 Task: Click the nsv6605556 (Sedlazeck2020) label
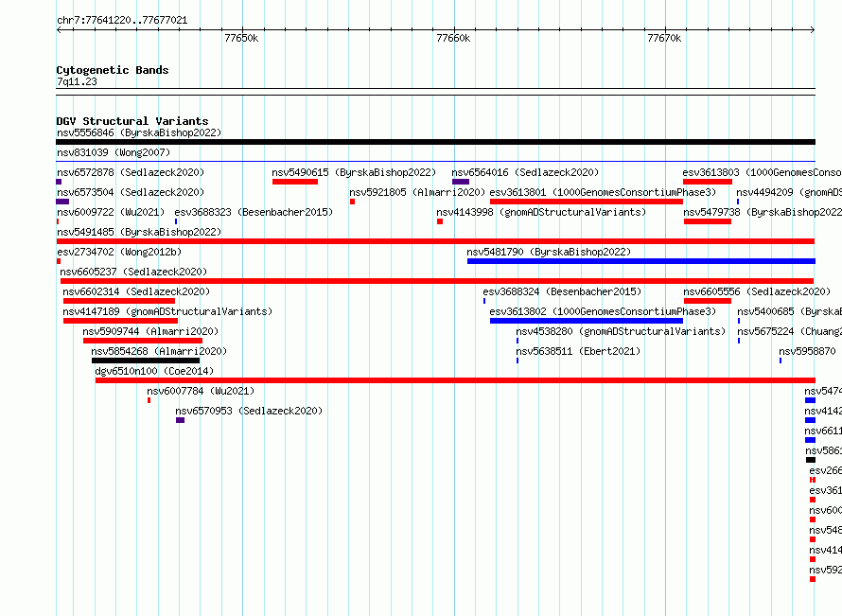[757, 291]
